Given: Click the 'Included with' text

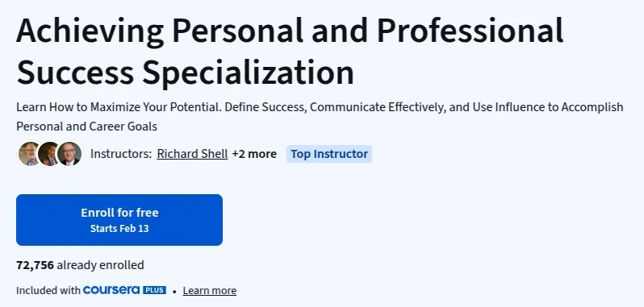Looking at the screenshot, I should point(48,291).
